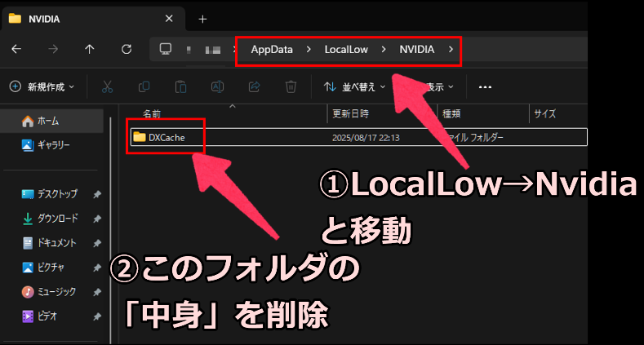Click the Share icon in toolbar

point(254,86)
